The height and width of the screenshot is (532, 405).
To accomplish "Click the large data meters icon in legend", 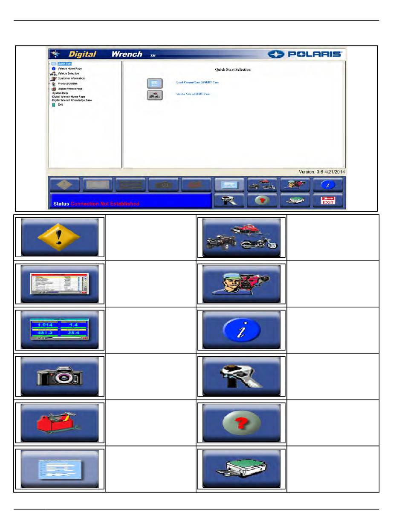I will coord(60,330).
